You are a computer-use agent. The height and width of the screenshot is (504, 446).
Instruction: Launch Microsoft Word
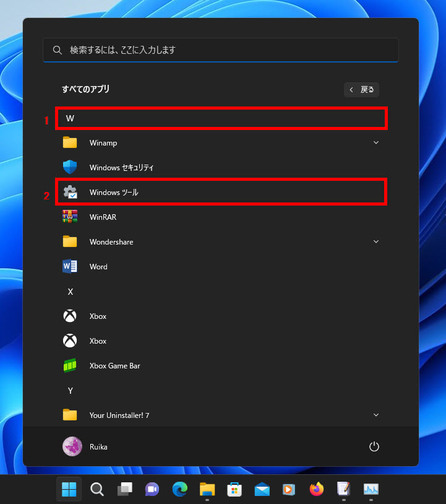click(98, 267)
